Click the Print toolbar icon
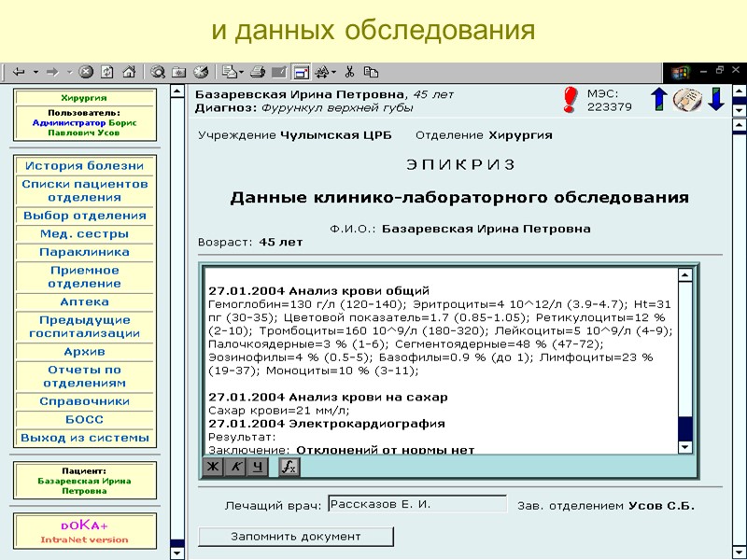The height and width of the screenshot is (560, 747). pos(258,73)
